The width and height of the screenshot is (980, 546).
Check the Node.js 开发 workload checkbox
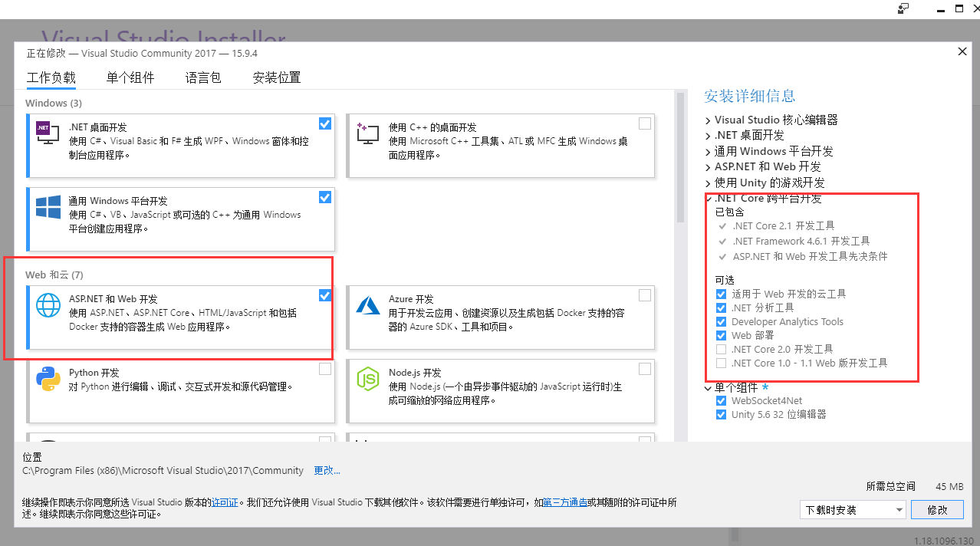[x=645, y=369]
